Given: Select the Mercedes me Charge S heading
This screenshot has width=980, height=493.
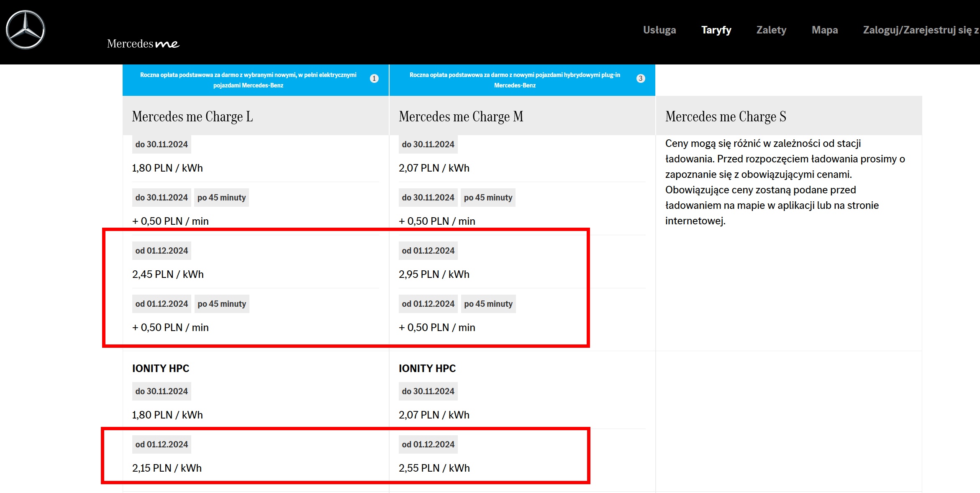Looking at the screenshot, I should (x=726, y=116).
